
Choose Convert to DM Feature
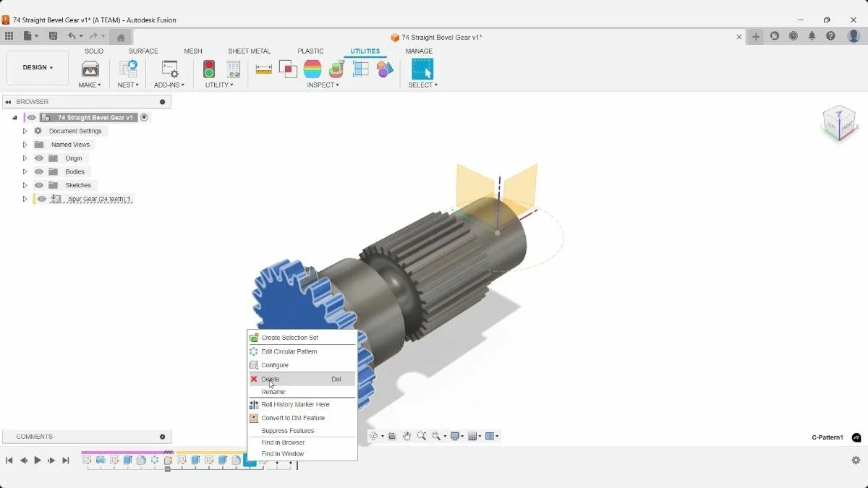coord(302,418)
